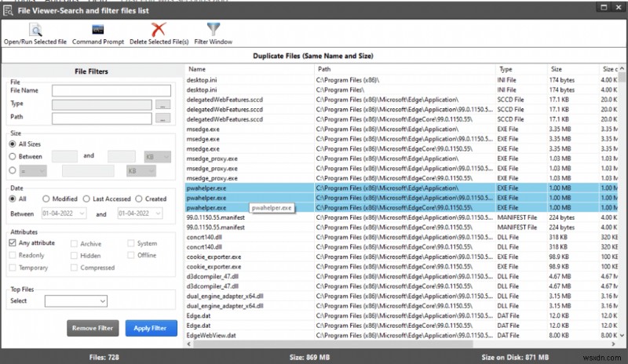The width and height of the screenshot is (628, 364).
Task: Toggle the Hidden attribute checkbox
Action: (74, 256)
